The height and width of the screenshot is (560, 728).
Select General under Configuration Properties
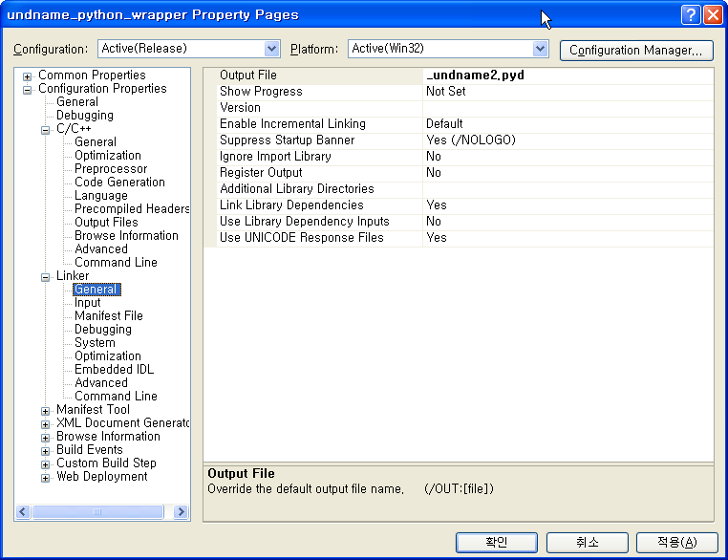coord(77,101)
